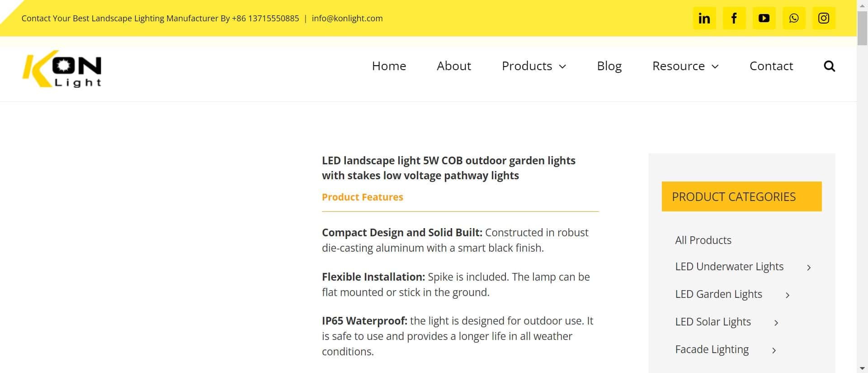Click the search magnifier icon
This screenshot has height=373, width=868.
(x=829, y=66)
